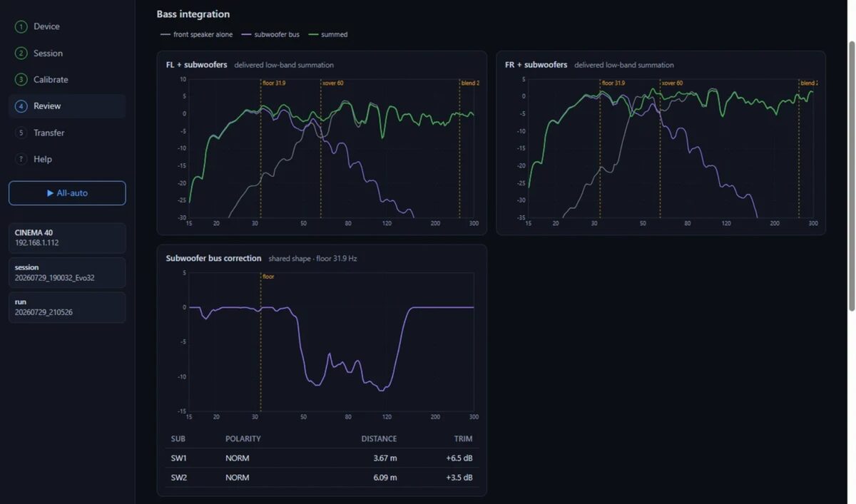Start the All-auto run
856x504 pixels.
tap(67, 193)
